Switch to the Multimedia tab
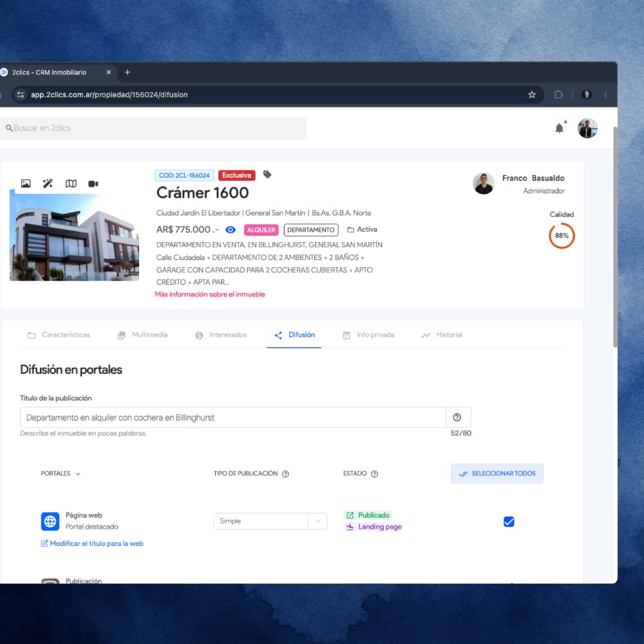644x644 pixels. click(142, 335)
